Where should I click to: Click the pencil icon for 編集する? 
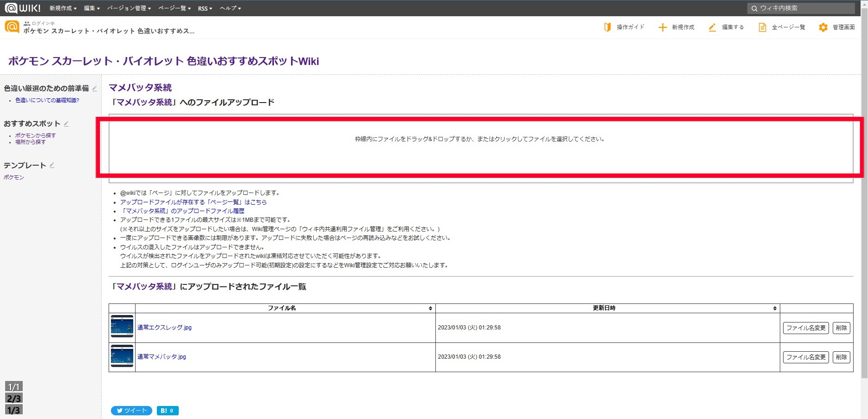coord(712,27)
